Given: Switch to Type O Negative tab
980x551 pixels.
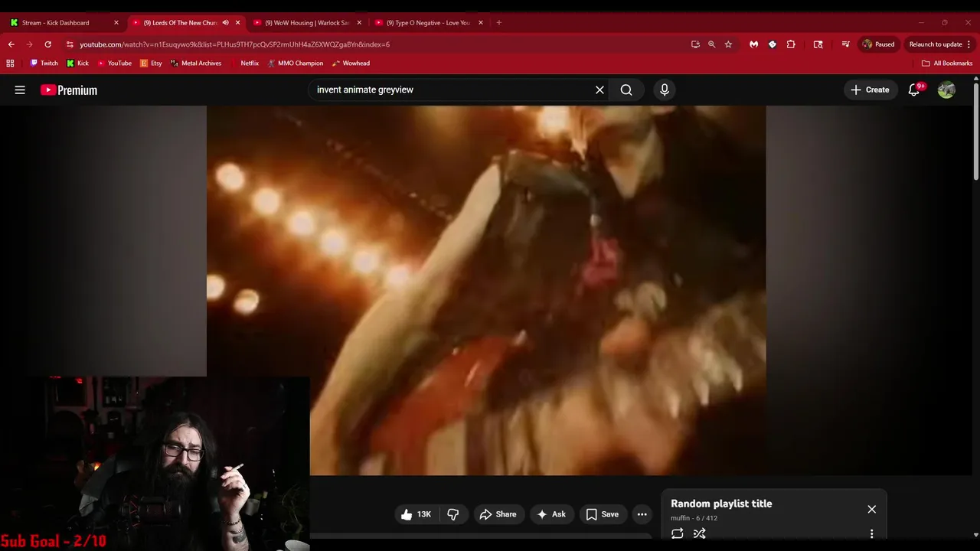Looking at the screenshot, I should [428, 23].
